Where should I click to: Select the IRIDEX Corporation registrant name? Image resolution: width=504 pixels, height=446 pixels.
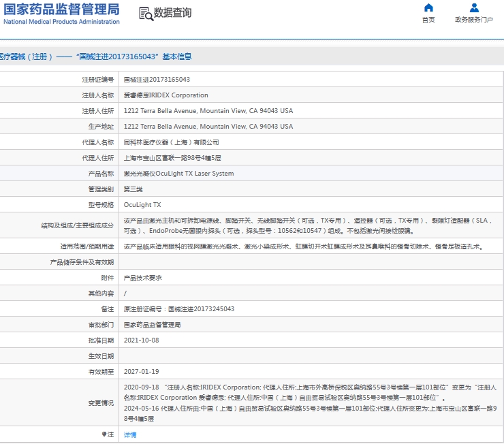166,95
